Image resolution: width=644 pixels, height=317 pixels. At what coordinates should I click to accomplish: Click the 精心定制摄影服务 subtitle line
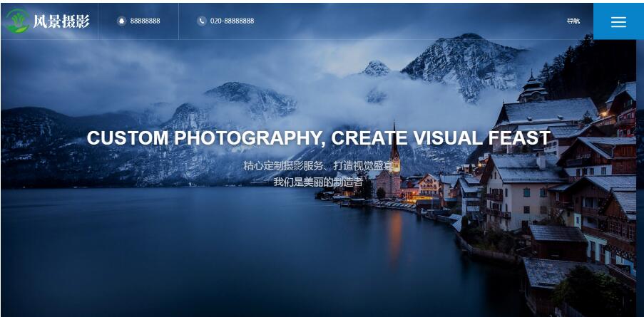(x=318, y=166)
